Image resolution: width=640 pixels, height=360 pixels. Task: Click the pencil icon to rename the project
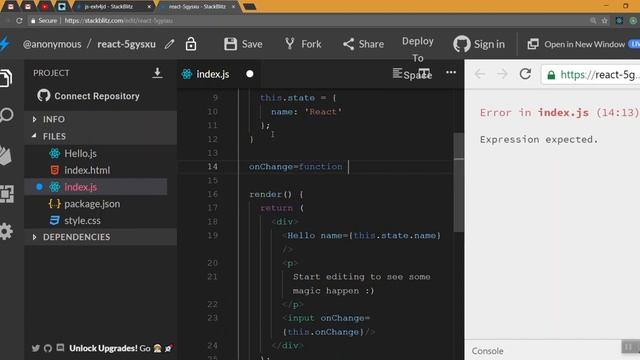[169, 44]
